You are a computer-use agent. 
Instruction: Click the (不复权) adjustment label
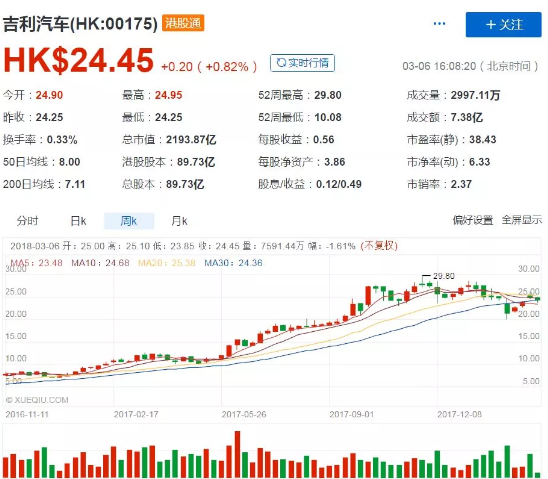(x=379, y=246)
